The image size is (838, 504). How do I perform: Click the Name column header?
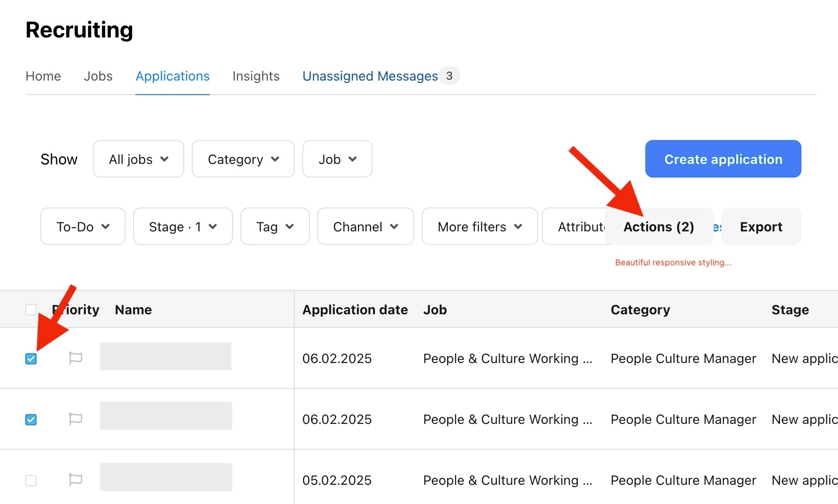tap(133, 310)
